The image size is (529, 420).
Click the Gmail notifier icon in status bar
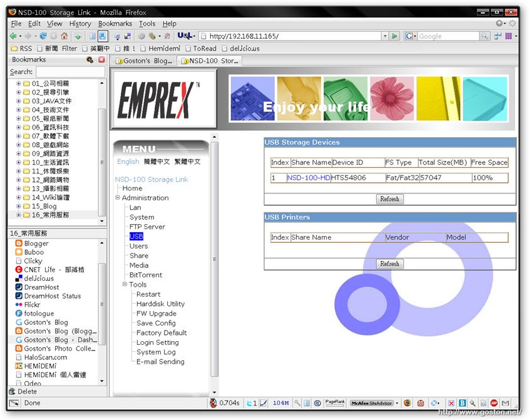505,403
